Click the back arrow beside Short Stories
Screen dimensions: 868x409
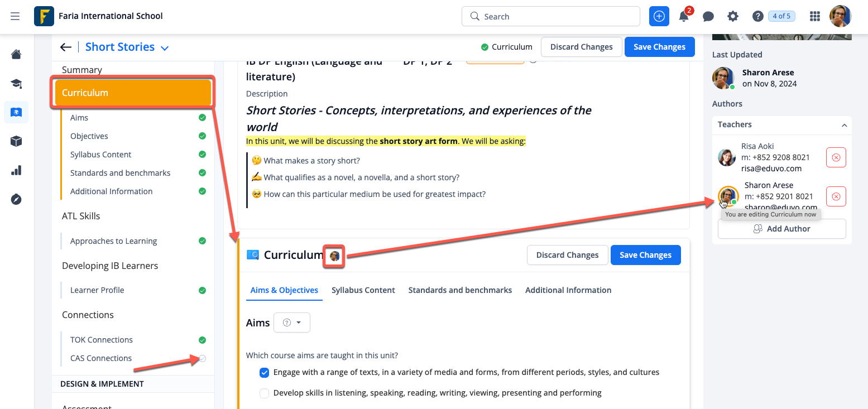coord(66,47)
